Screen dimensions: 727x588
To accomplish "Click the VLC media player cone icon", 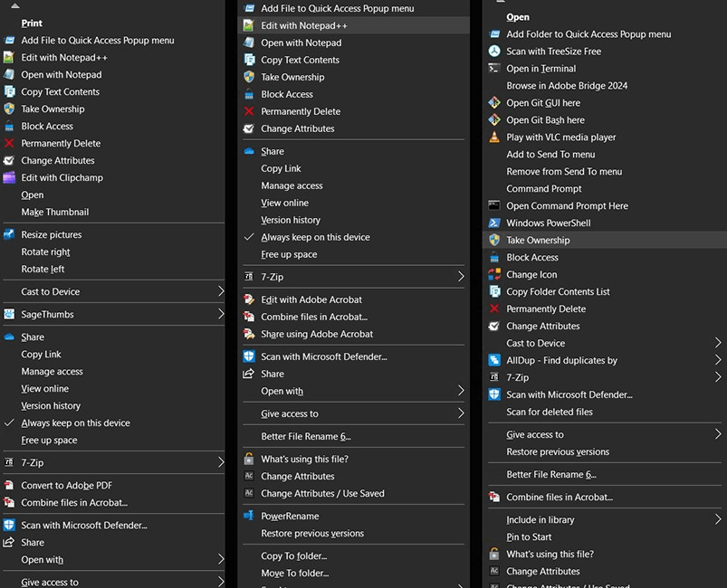I will click(494, 138).
